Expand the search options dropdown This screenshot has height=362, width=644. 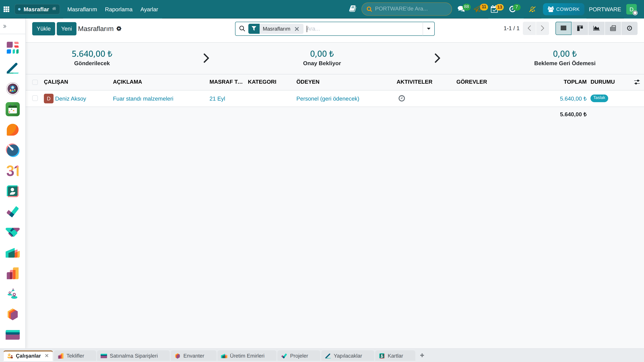click(428, 29)
